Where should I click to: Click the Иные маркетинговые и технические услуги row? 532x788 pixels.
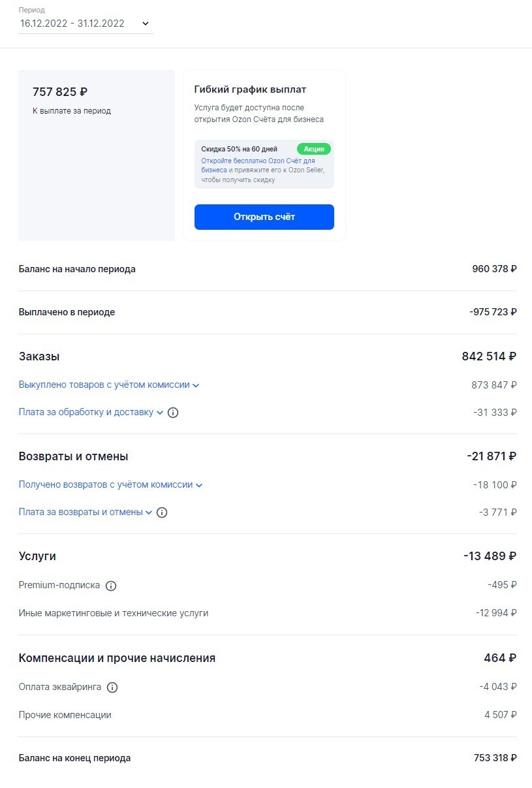click(114, 613)
